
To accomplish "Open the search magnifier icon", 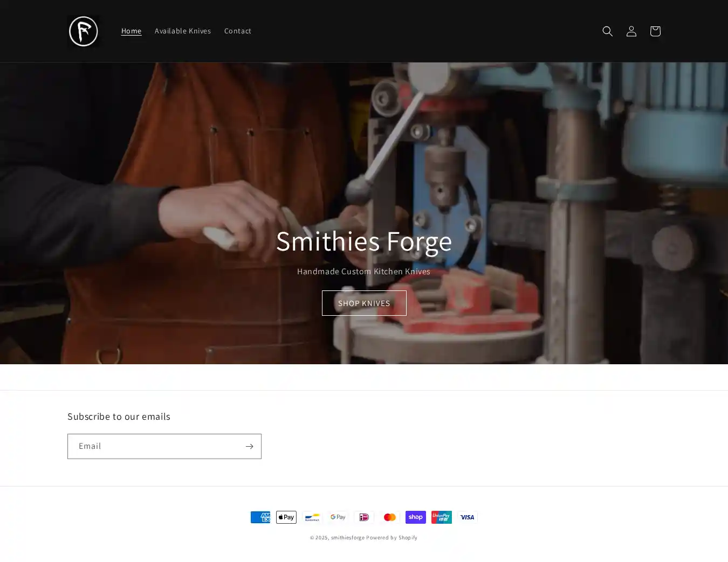I will (607, 31).
